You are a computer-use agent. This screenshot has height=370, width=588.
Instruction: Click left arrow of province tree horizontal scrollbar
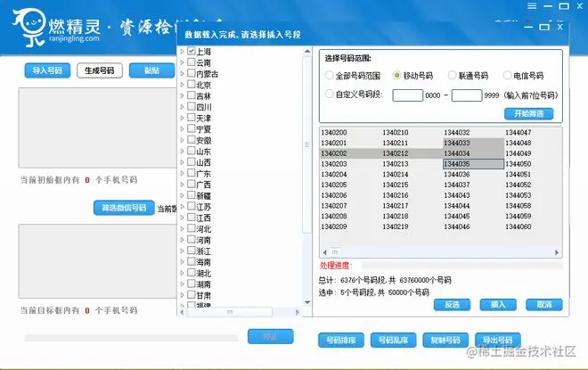[x=182, y=312]
